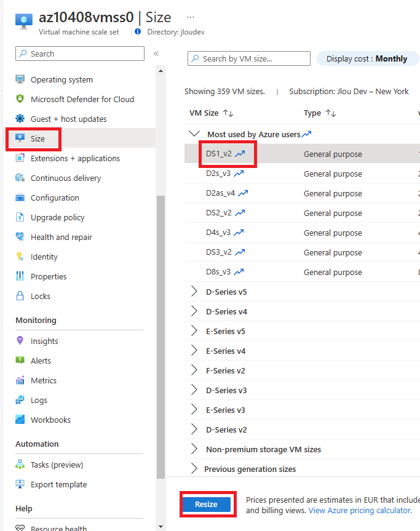
Task: Sort by VM Size column arrows
Action: (x=228, y=113)
